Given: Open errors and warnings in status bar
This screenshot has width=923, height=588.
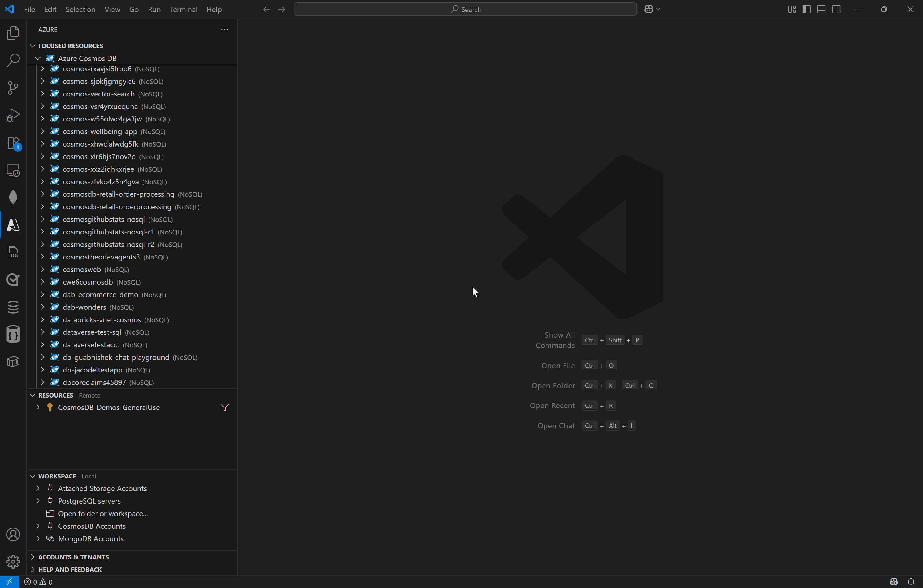Looking at the screenshot, I should click(x=38, y=582).
